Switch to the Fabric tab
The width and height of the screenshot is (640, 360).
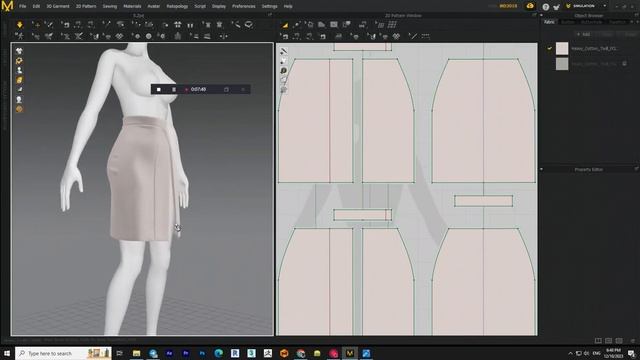(x=549, y=22)
